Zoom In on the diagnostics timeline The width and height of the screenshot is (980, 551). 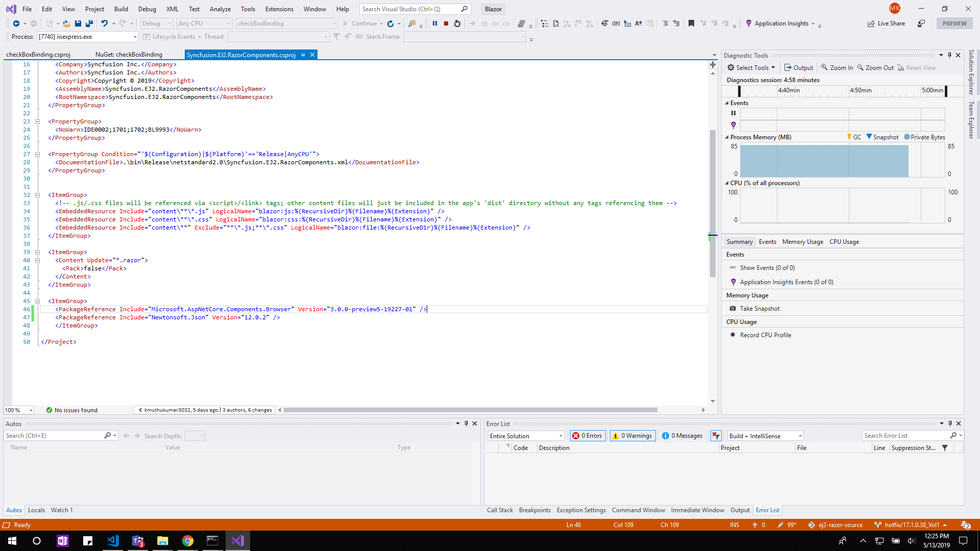(837, 67)
